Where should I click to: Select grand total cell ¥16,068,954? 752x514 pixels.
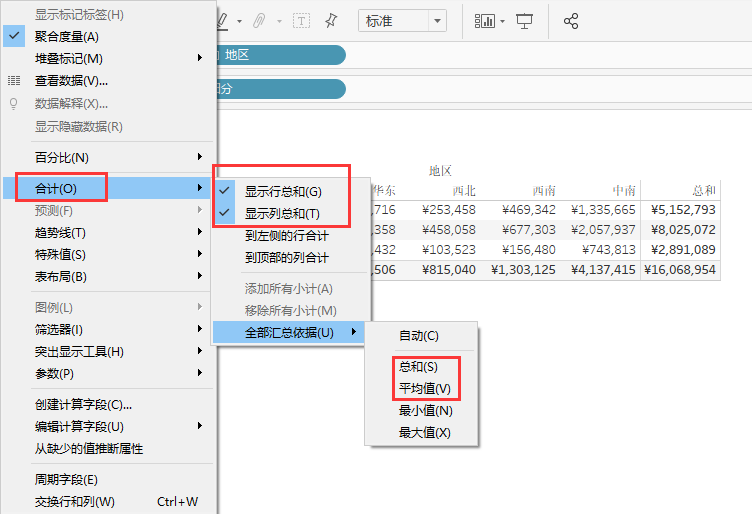coord(680,269)
